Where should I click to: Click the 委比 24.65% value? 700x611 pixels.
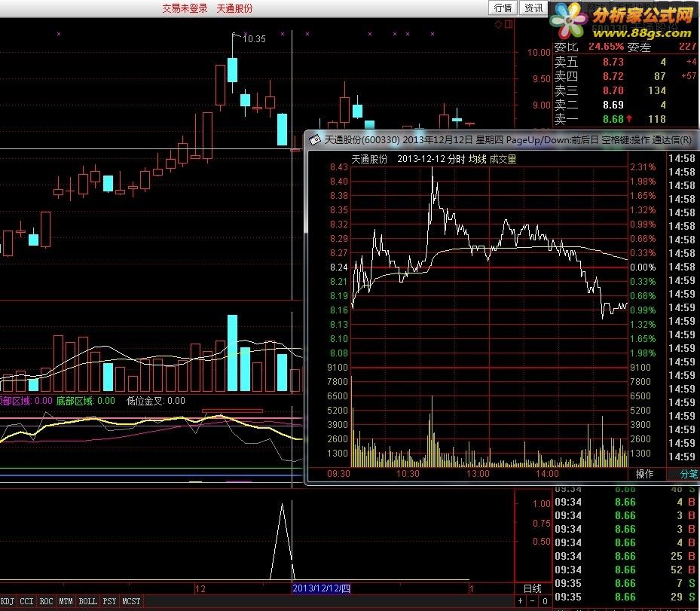click(606, 47)
